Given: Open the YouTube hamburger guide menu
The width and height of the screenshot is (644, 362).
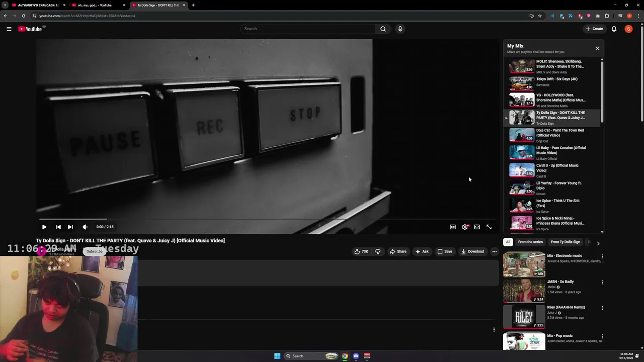Looking at the screenshot, I should pyautogui.click(x=9, y=29).
